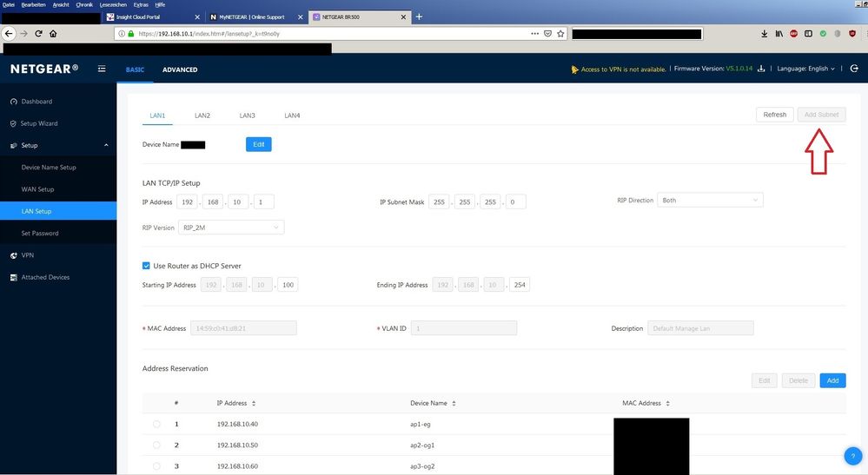Click the Add Subnet button

pos(821,115)
